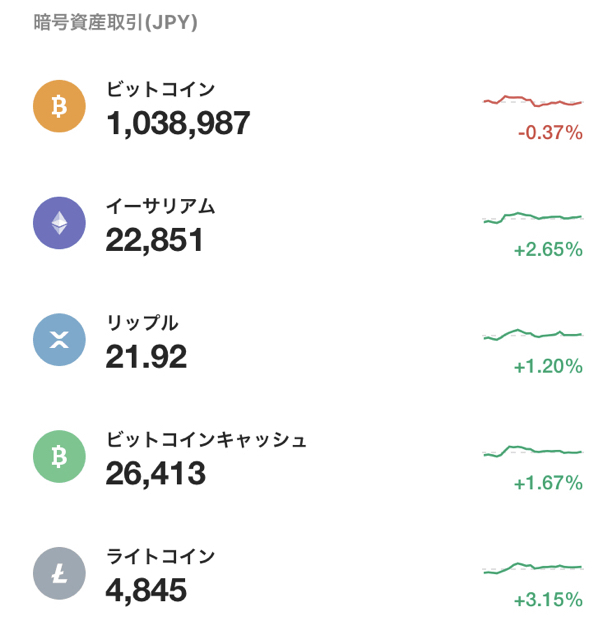616x640 pixels.
Task: Click the +3.15% Litecoin change value
Action: pyautogui.click(x=548, y=600)
